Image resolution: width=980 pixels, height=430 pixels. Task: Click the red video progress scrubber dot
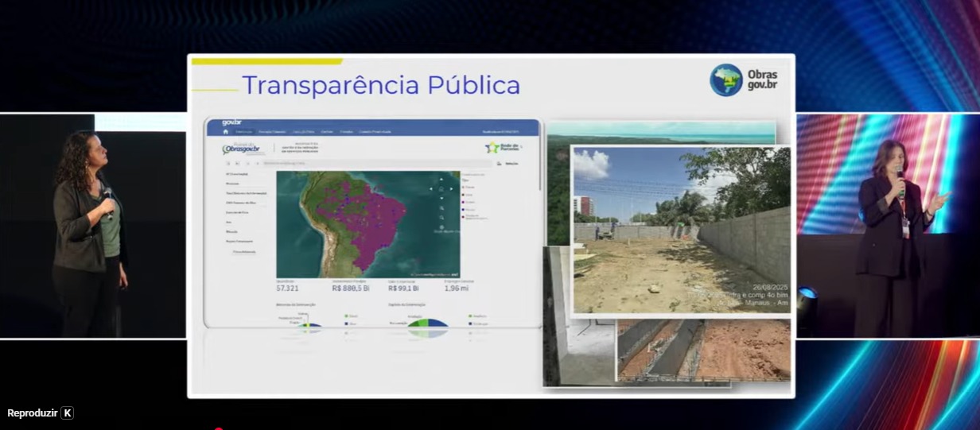pos(217,428)
